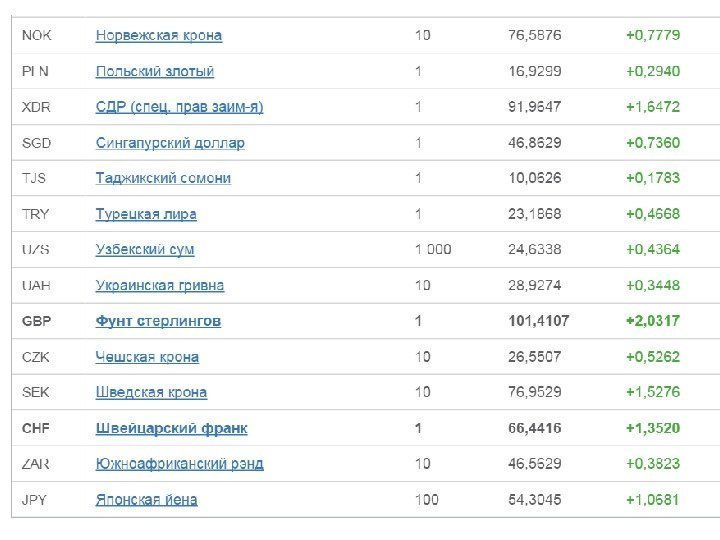This screenshot has width=720, height=540.
Task: Click the +2,0317 change value
Action: tap(653, 321)
